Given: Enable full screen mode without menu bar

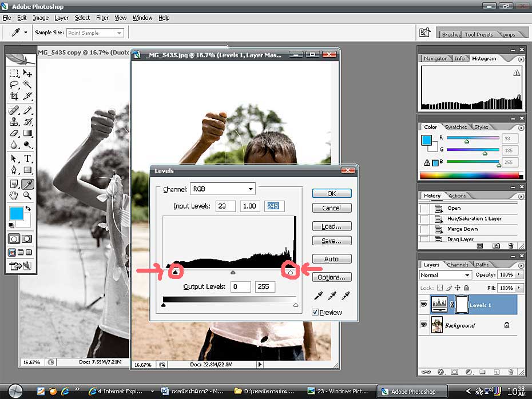Looking at the screenshot, I should pos(29,252).
